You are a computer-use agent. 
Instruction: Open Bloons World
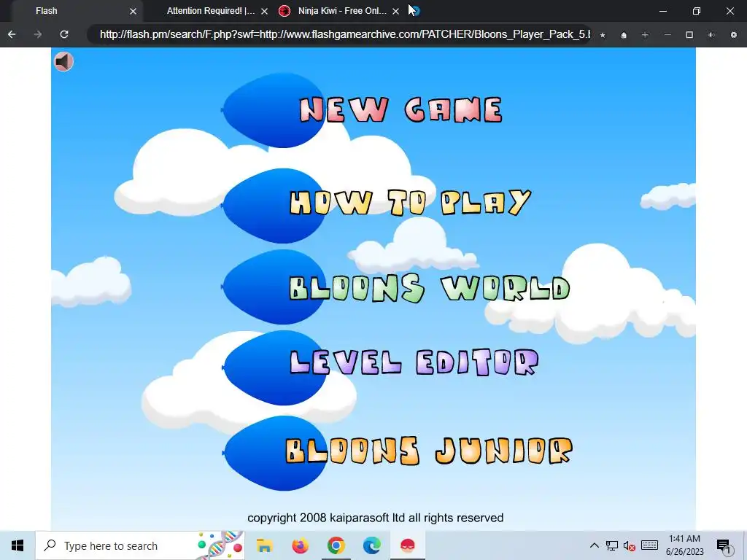coord(430,288)
